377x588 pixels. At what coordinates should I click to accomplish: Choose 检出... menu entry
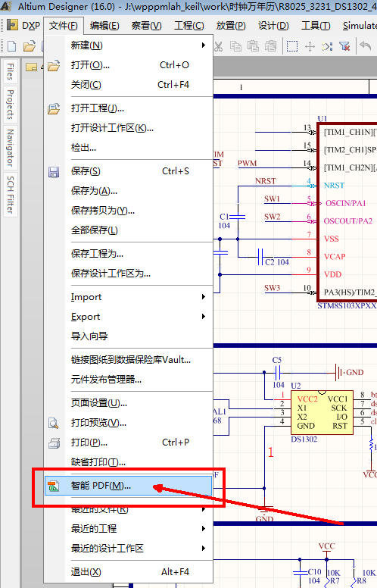[129, 147]
